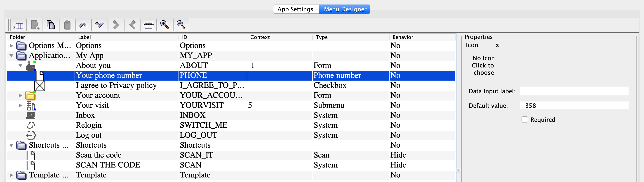Zoom out with the magnifier minus icon
This screenshot has width=644, height=182.
[181, 25]
